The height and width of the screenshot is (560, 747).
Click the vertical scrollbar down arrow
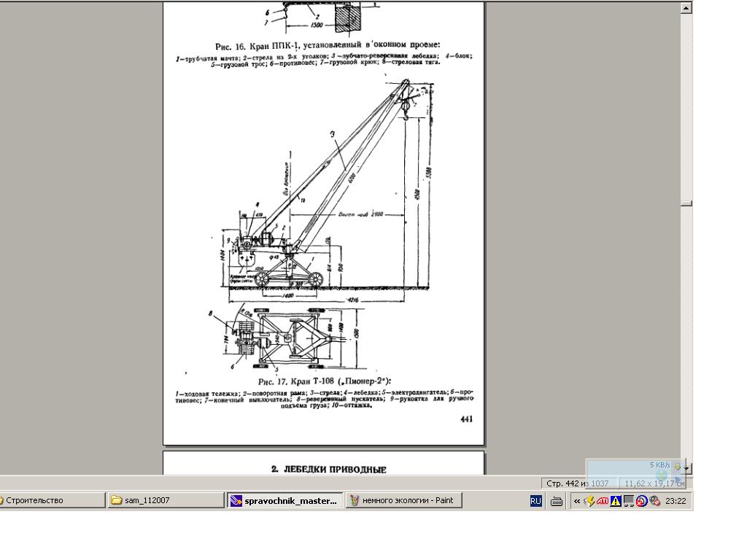pyautogui.click(x=686, y=469)
